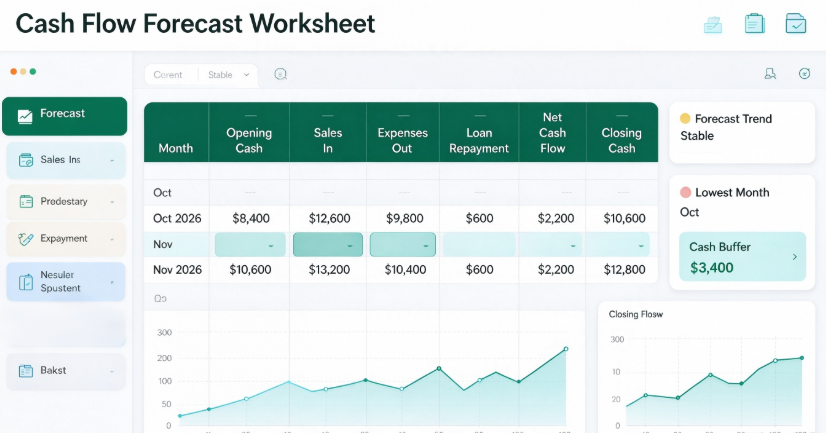826x433 pixels.
Task: Open the Nov Expenses Out dropdown
Action: [403, 245]
